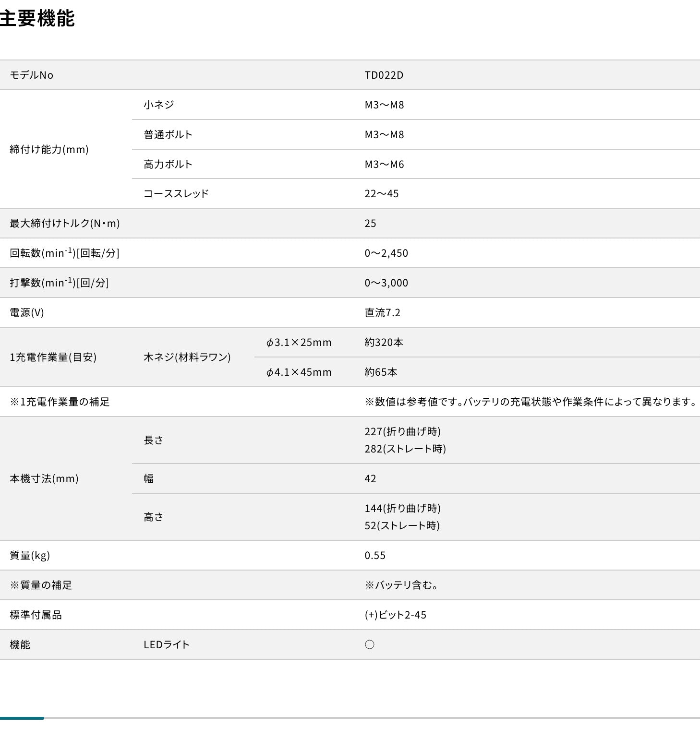Viewport: 700px width, 738px height.
Task: Click the 回転数 value 0〜2,450
Action: click(x=386, y=253)
